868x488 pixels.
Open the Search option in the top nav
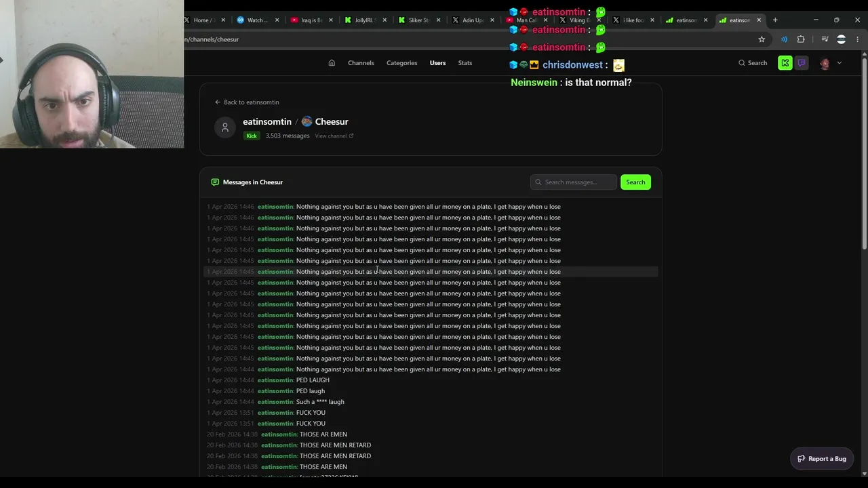click(x=753, y=63)
